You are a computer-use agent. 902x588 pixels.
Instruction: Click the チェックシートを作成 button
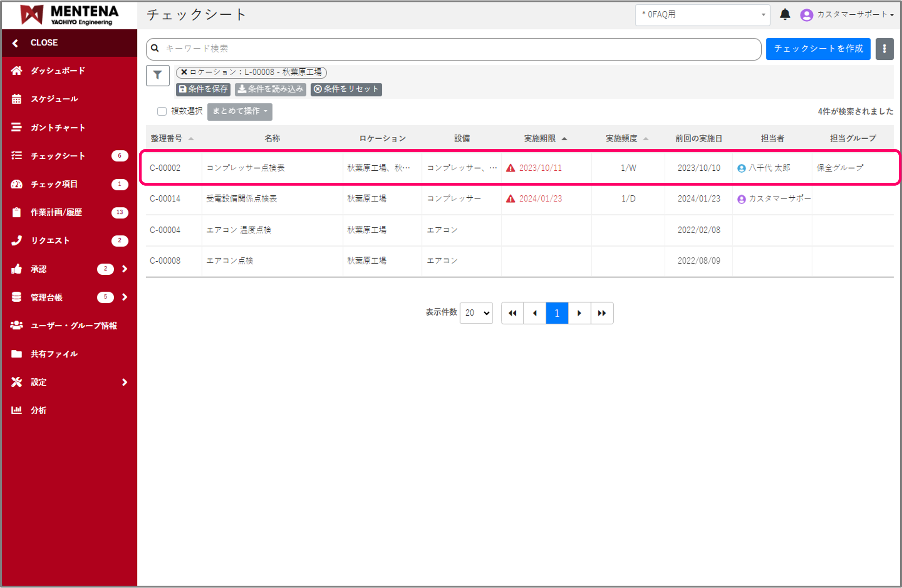tap(818, 49)
